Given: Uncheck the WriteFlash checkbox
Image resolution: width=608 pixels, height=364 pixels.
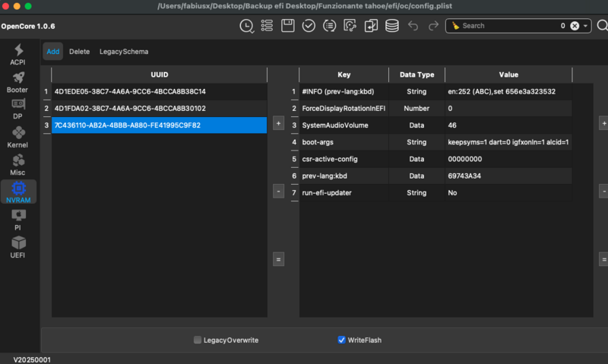Looking at the screenshot, I should (x=342, y=340).
